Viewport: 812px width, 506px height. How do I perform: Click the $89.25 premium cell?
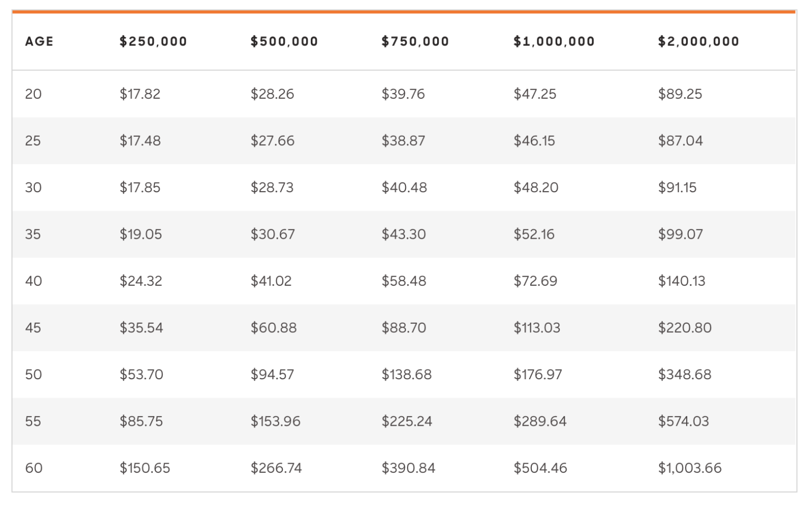[680, 94]
